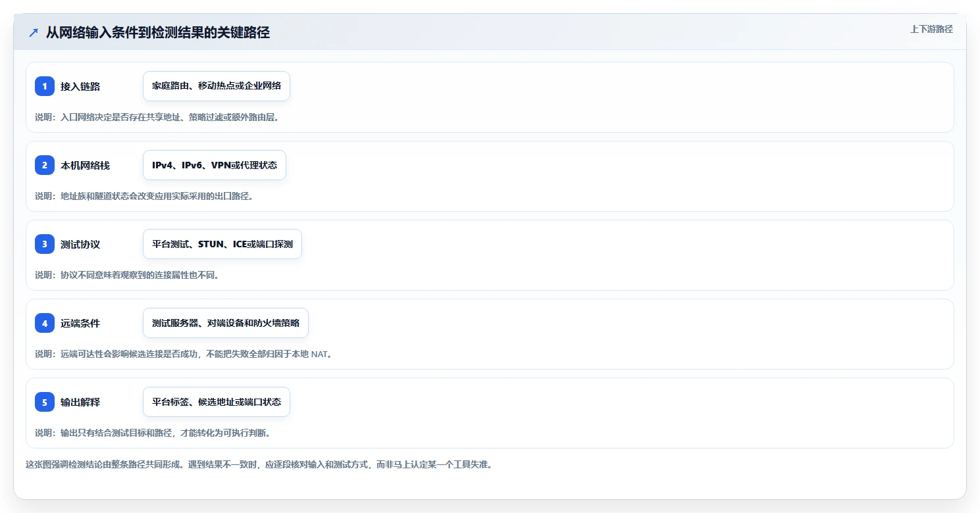980x513 pixels.
Task: Click the note about 地址族和隧道状态
Action: click(144, 196)
